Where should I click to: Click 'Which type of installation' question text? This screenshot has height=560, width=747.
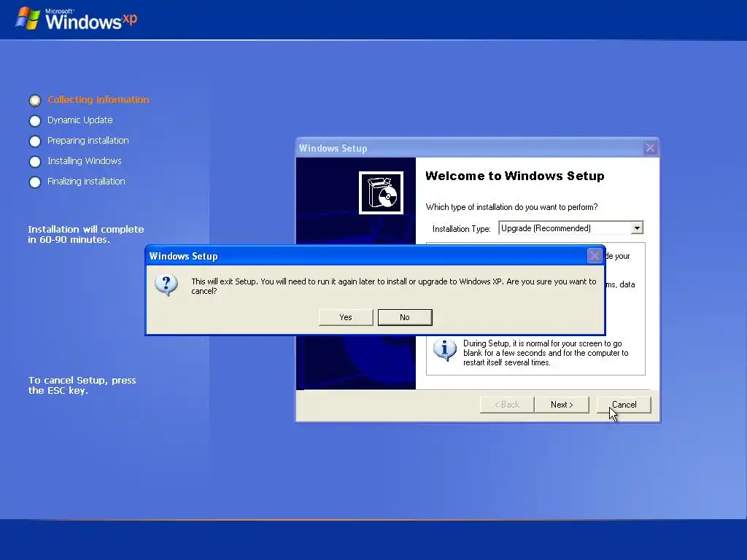tap(511, 207)
